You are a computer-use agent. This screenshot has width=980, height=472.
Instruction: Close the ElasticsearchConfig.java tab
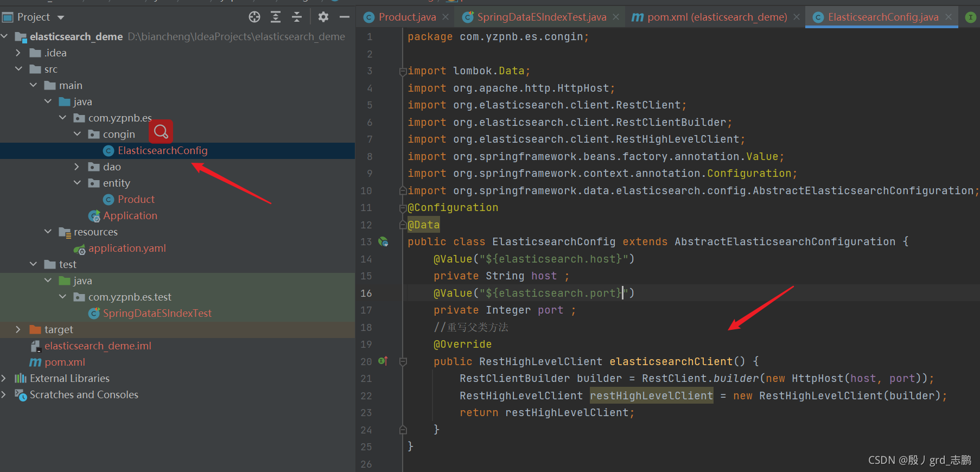coord(949,17)
